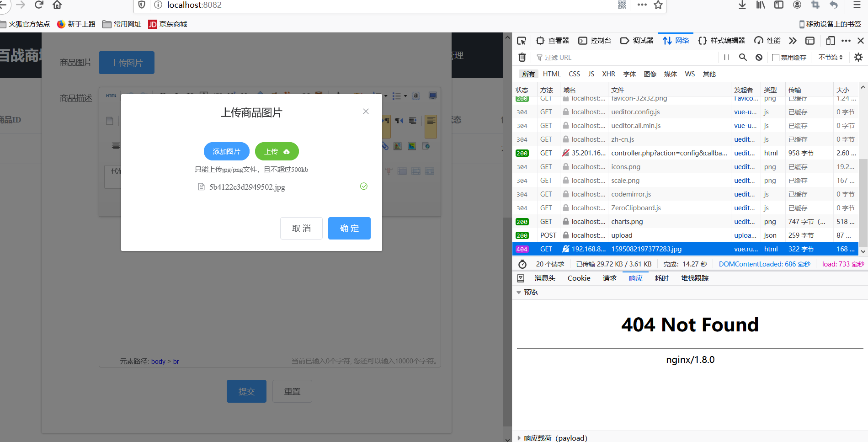Viewport: 868px width, 442px height.
Task: Filter requests by JS type
Action: pos(591,74)
